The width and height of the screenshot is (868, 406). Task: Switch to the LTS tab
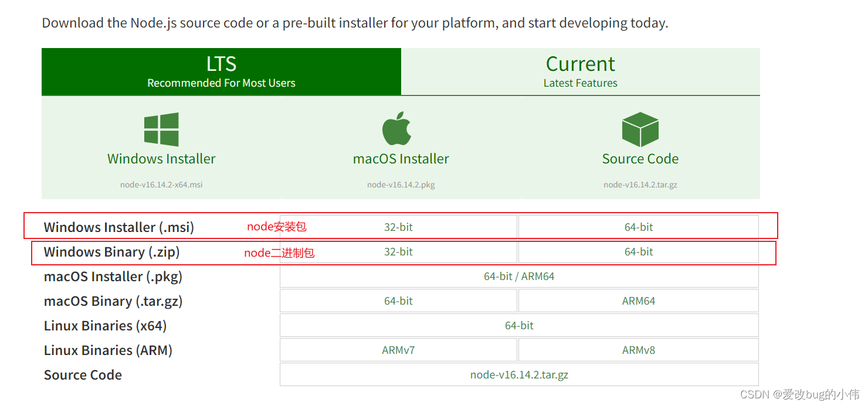[221, 71]
